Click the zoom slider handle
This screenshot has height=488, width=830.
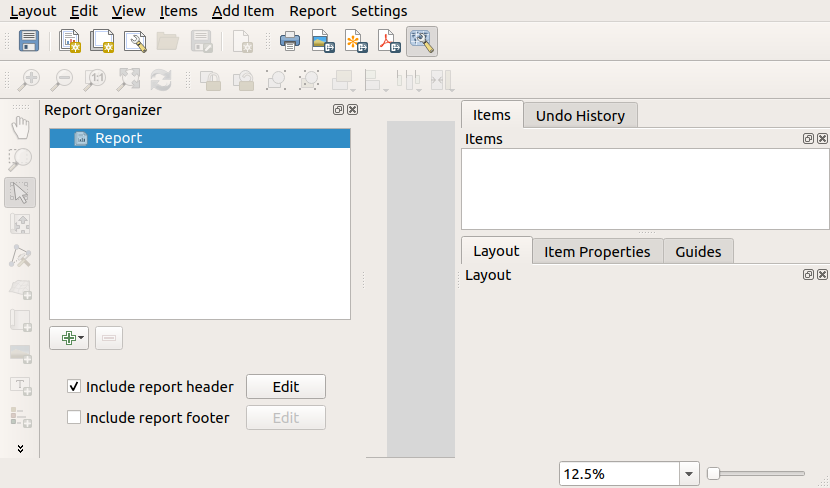point(714,474)
